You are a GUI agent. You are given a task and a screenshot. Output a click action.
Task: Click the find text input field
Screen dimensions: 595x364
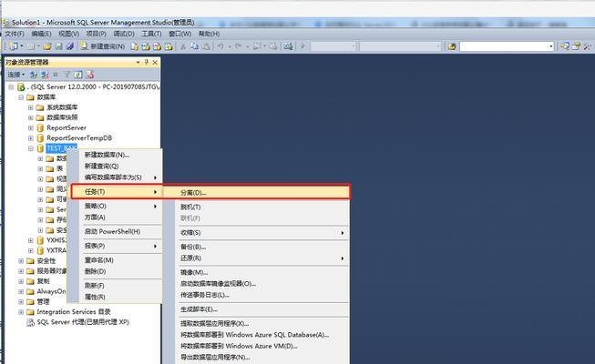[x=504, y=46]
